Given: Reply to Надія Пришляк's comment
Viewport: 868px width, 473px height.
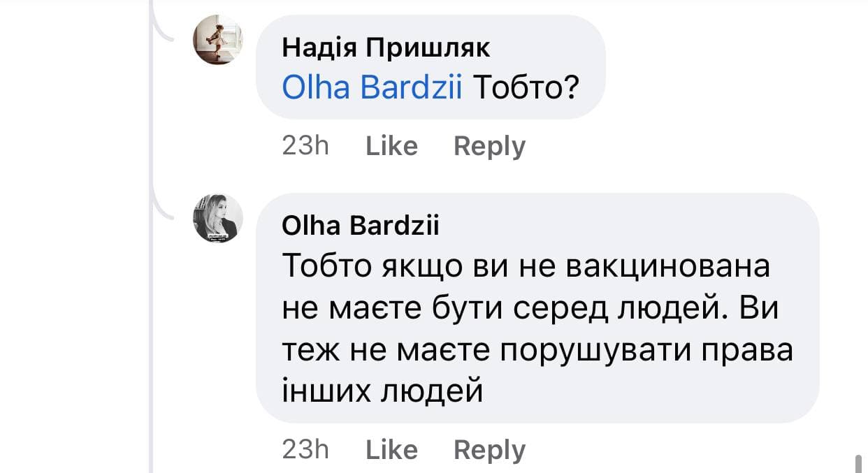Looking at the screenshot, I should click(x=489, y=146).
